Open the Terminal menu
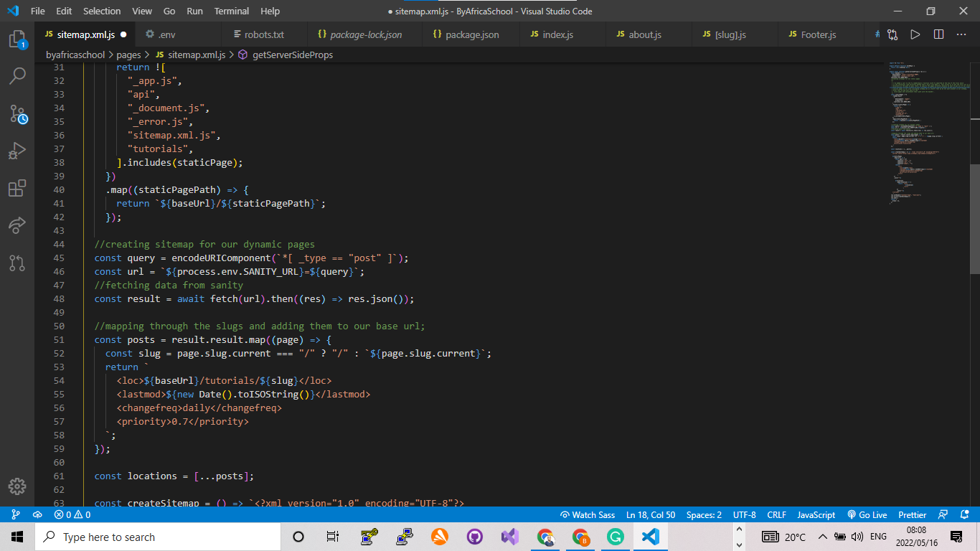Screen dimensions: 980x551 click(x=231, y=11)
